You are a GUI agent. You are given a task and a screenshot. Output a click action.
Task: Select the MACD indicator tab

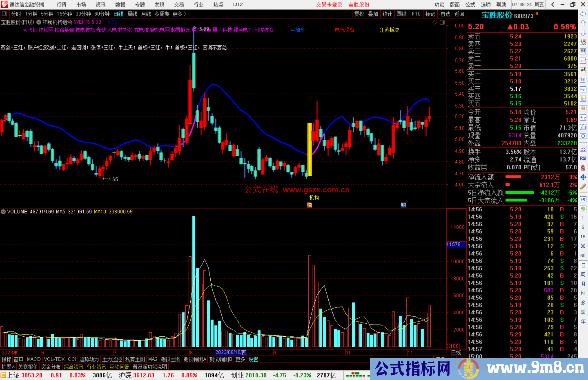pos(34,359)
